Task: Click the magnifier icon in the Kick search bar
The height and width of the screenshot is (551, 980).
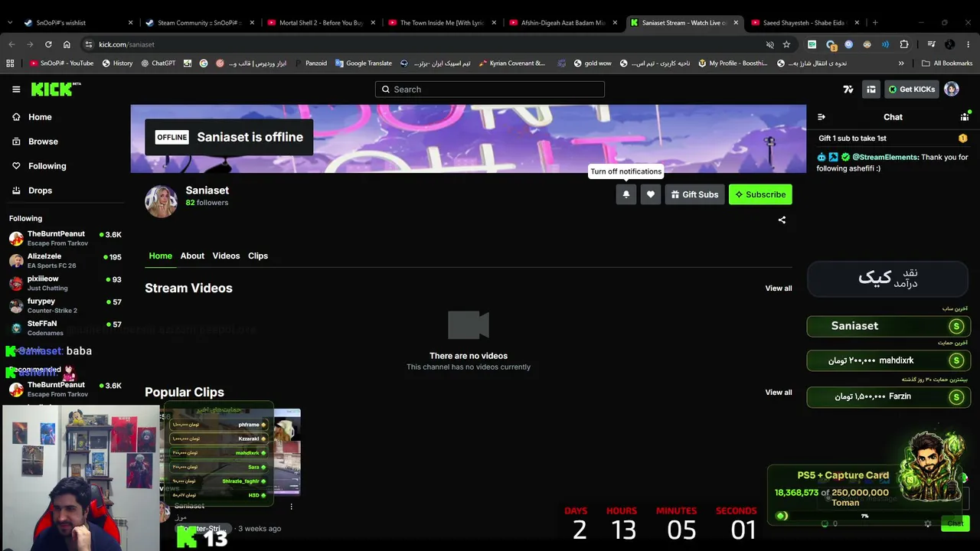Action: click(x=386, y=90)
